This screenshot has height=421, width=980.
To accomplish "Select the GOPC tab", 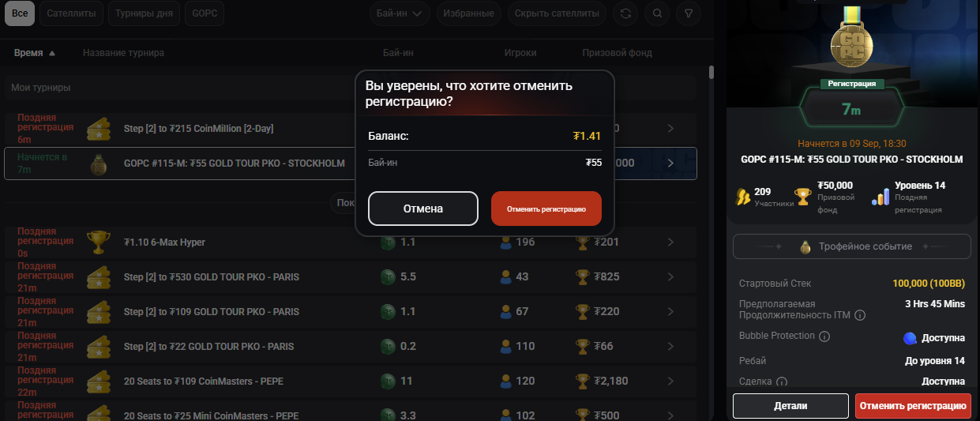I will tap(204, 13).
